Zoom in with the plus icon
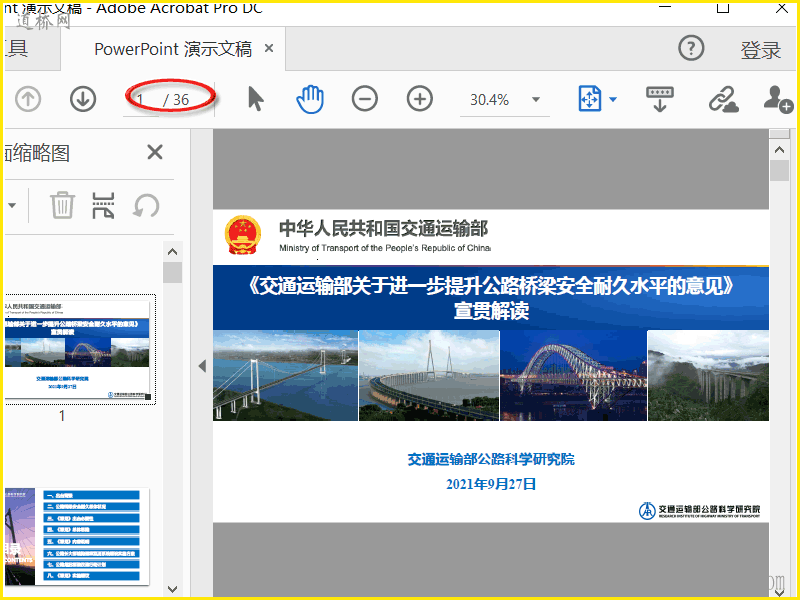800x600 pixels. click(419, 99)
